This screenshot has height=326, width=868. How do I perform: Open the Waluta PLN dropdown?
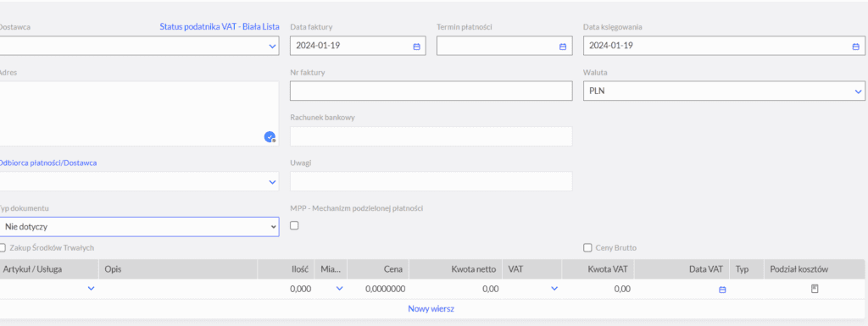[858, 91]
